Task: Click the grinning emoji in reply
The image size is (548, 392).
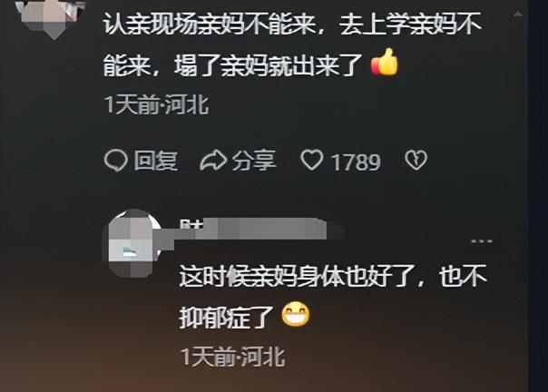Action: pyautogui.click(x=296, y=315)
